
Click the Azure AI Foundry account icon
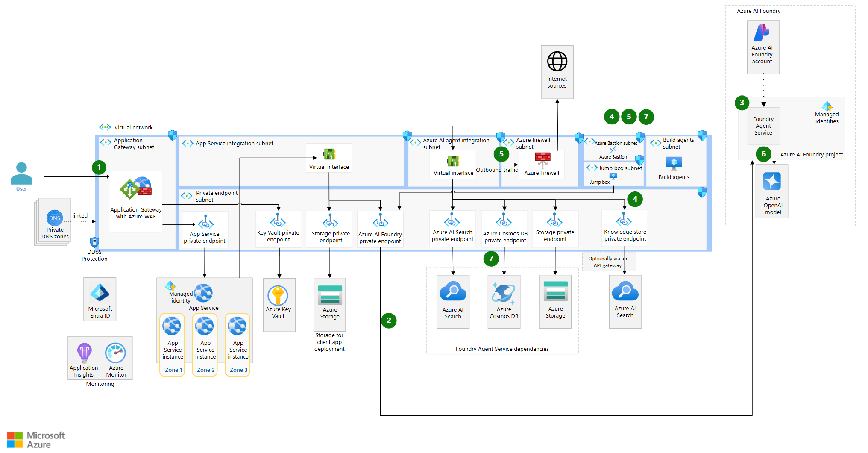coord(762,32)
